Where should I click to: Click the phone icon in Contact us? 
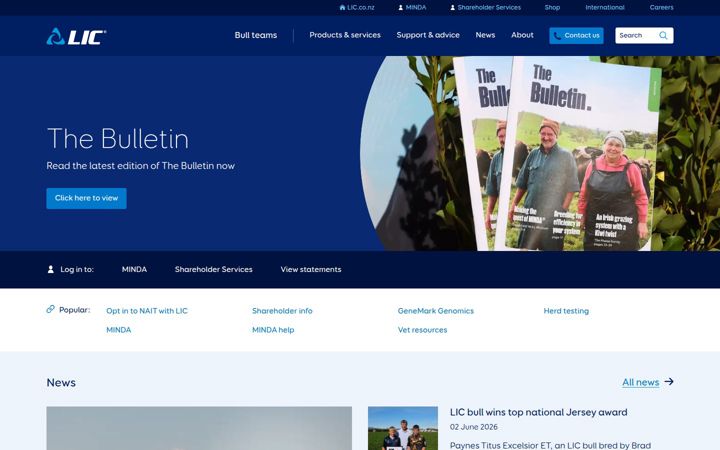pyautogui.click(x=557, y=36)
